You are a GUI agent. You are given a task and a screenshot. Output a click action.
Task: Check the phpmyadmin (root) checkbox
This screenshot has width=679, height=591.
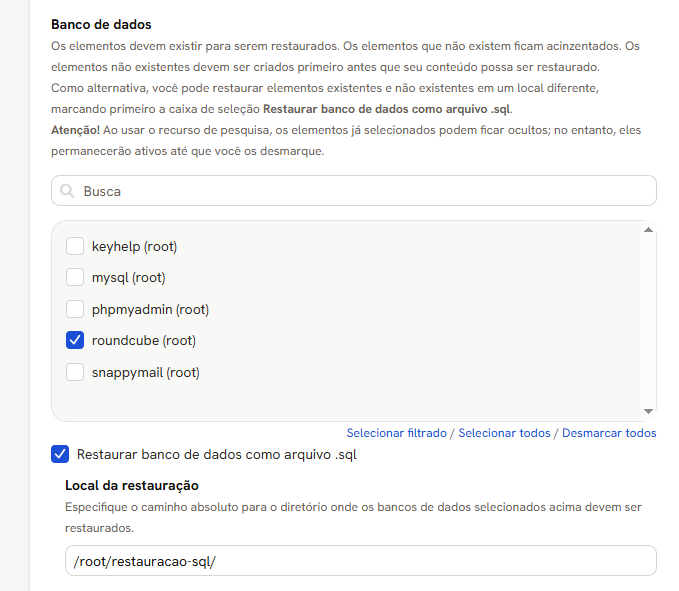[x=75, y=309]
